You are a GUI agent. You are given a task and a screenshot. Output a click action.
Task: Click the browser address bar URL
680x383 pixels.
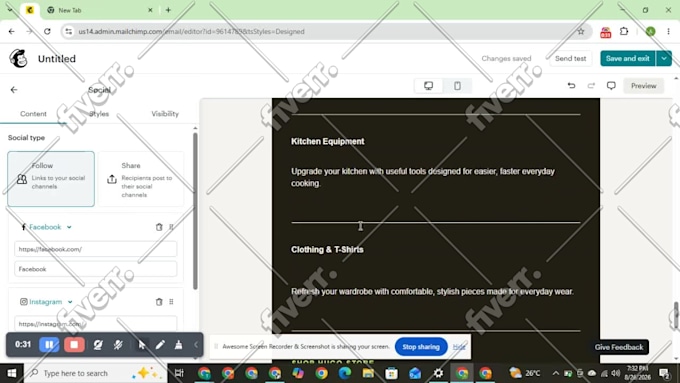[191, 32]
